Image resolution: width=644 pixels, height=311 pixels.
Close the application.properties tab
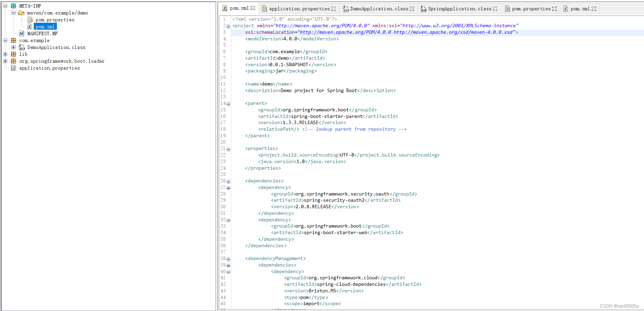pyautogui.click(x=333, y=9)
